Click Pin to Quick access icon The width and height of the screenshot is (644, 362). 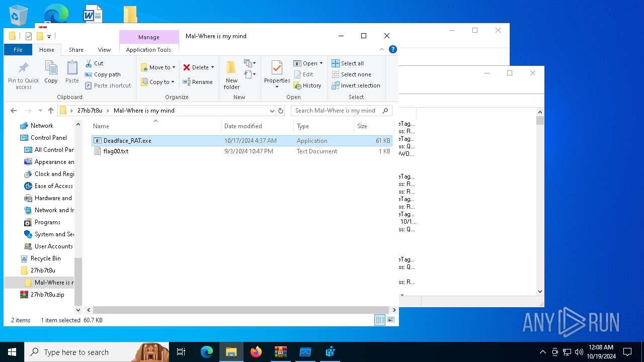coord(23,75)
